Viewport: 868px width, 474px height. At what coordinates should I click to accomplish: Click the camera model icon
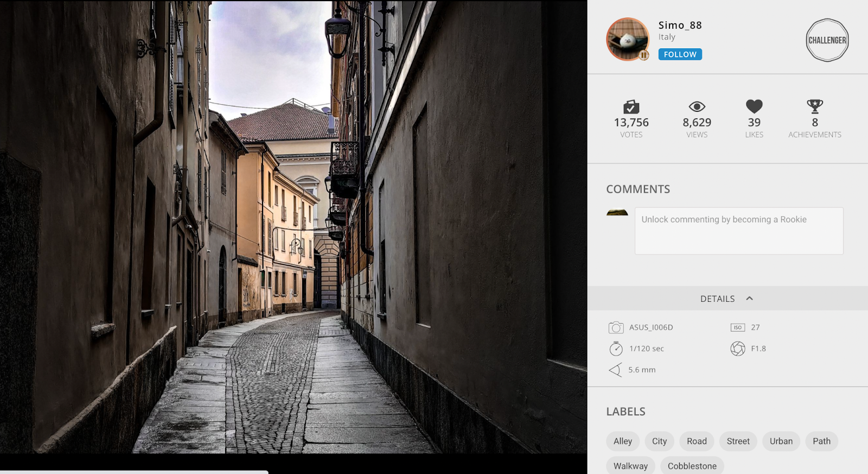616,327
